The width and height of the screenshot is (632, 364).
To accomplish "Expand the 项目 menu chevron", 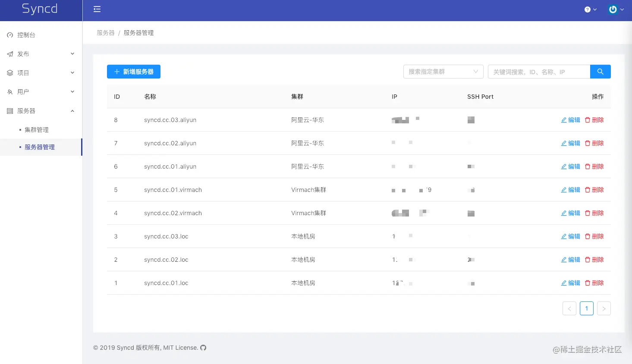I will tap(72, 73).
